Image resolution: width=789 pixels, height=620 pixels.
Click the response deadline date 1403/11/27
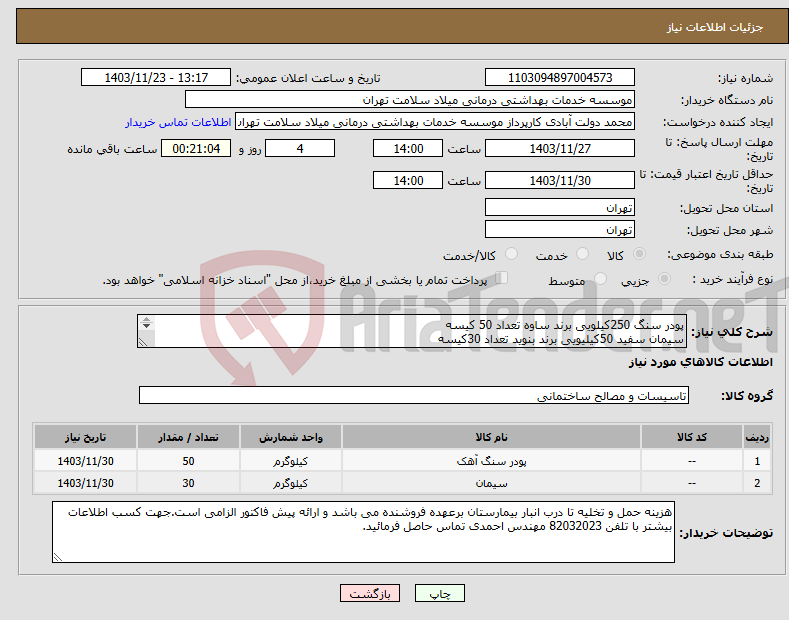tap(560, 148)
